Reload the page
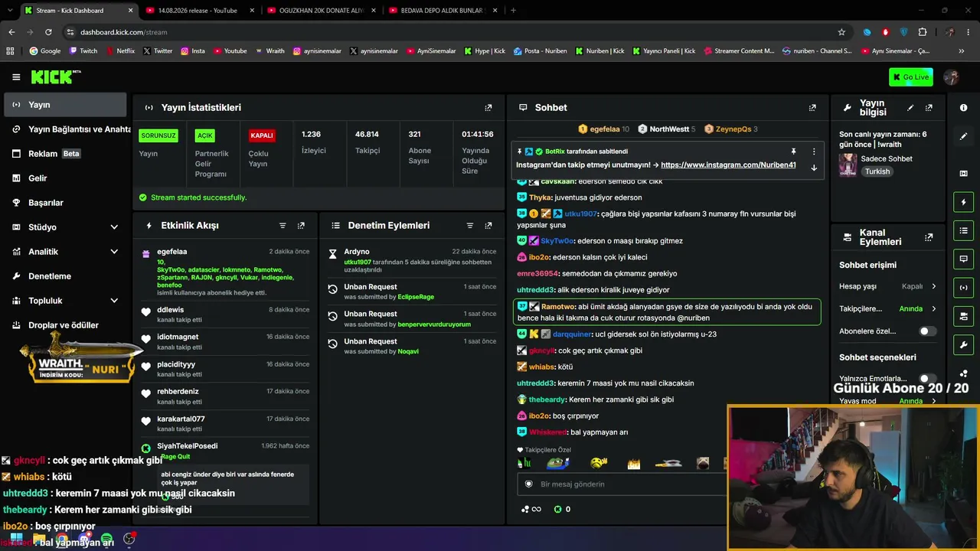The image size is (980, 551). point(48,32)
